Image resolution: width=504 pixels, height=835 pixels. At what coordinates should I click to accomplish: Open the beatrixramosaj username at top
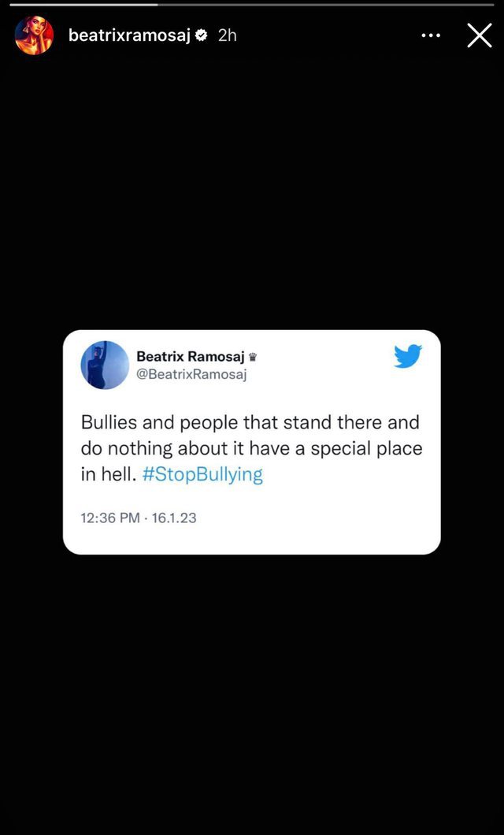coord(130,35)
